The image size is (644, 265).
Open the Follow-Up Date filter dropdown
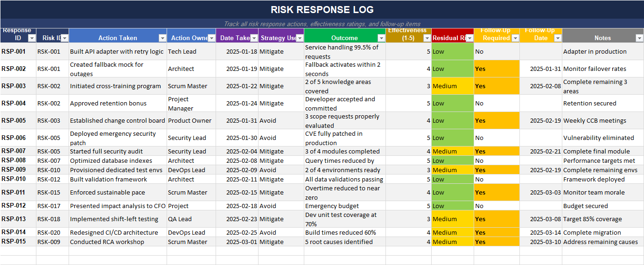[558, 38]
